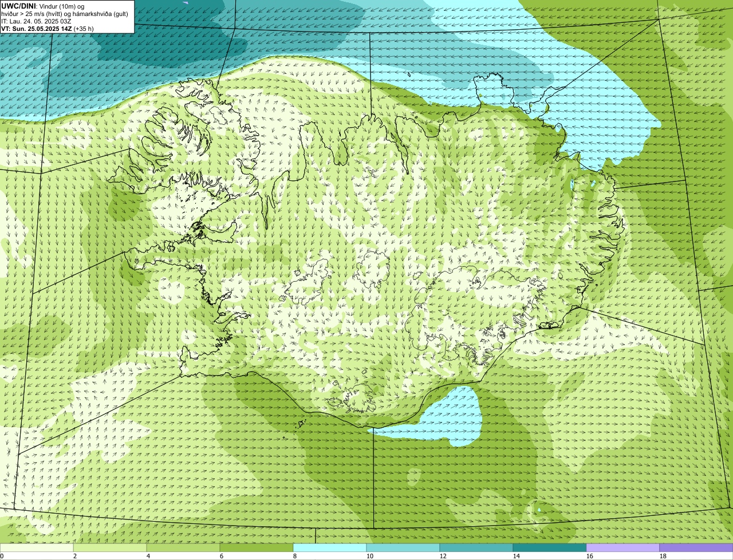Click the legend value label "6"
Image resolution: width=733 pixels, height=560 pixels.
pyautogui.click(x=222, y=556)
